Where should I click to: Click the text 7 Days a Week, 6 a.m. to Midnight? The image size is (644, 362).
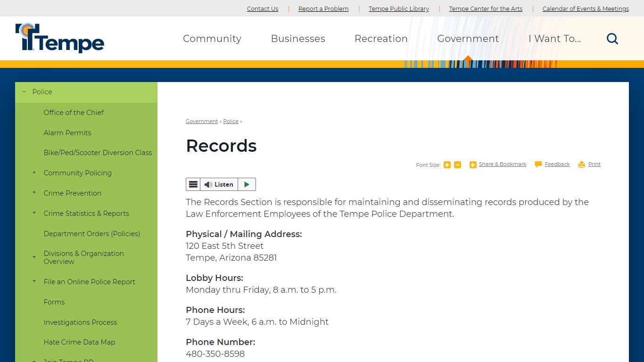click(257, 321)
